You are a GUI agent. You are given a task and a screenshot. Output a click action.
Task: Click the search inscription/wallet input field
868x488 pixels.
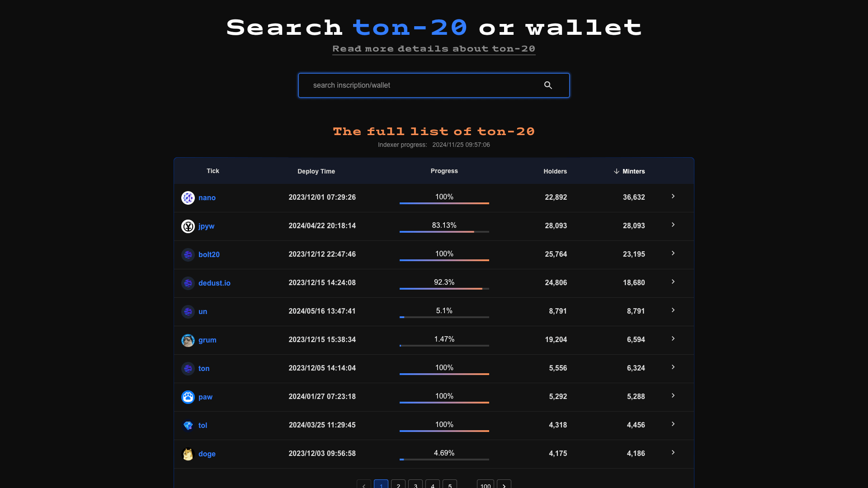point(434,85)
